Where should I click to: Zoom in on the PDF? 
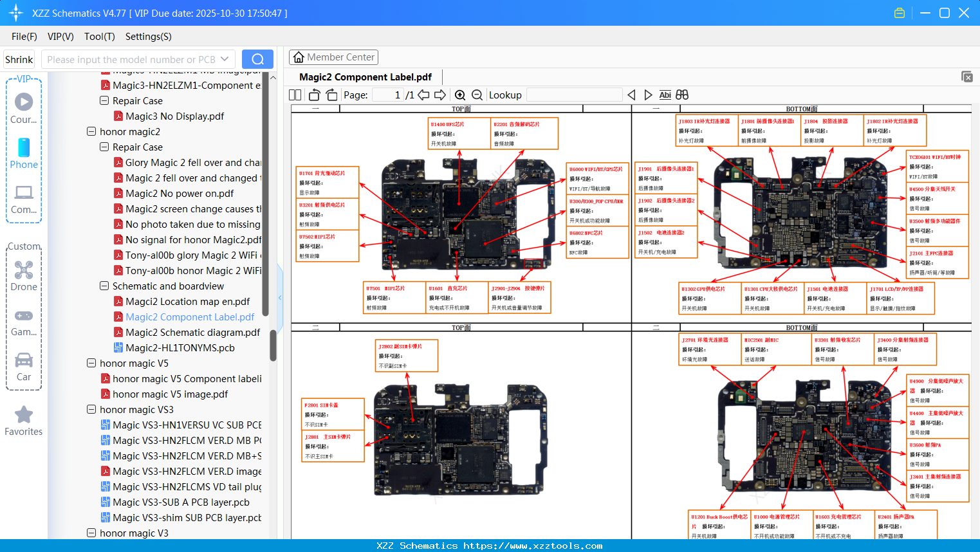(x=460, y=95)
